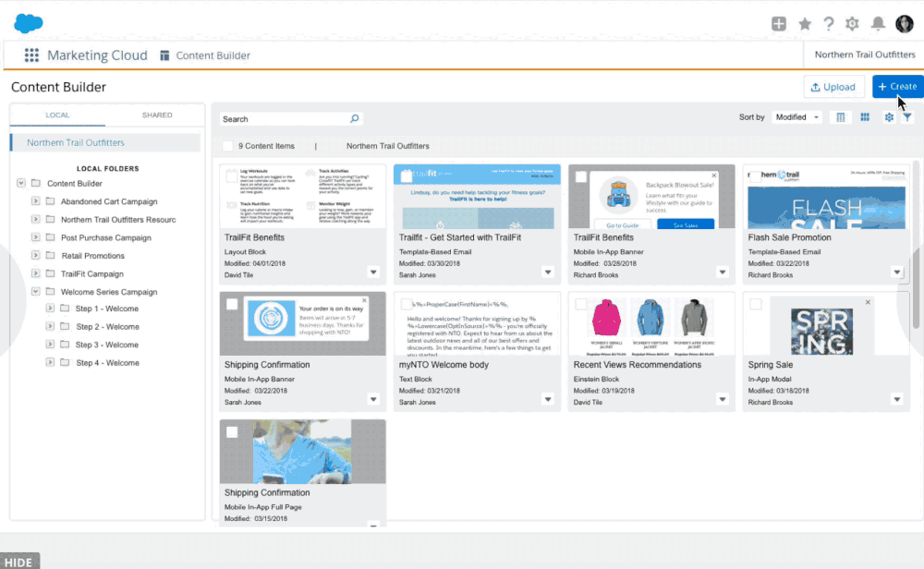The image size is (924, 569).
Task: Switch to the LOCAL tab
Action: click(x=57, y=115)
